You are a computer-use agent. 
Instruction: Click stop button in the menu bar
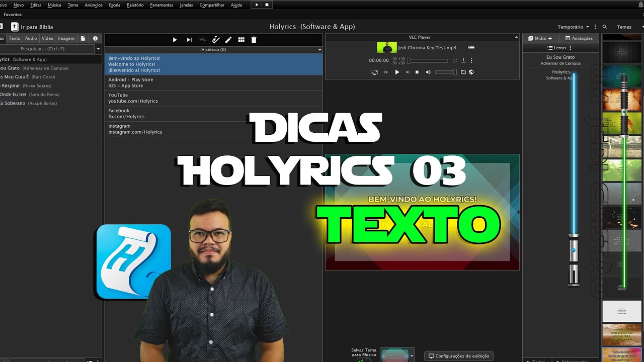[267, 5]
